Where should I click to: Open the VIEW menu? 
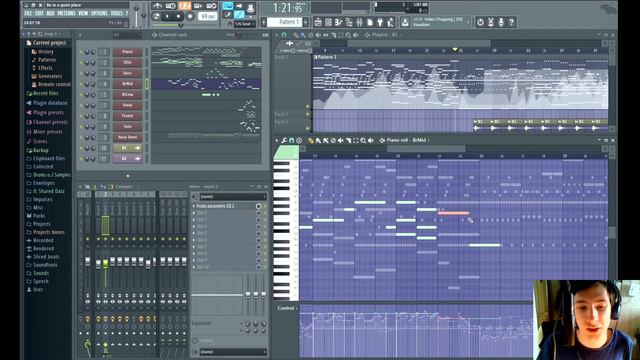[x=83, y=13]
